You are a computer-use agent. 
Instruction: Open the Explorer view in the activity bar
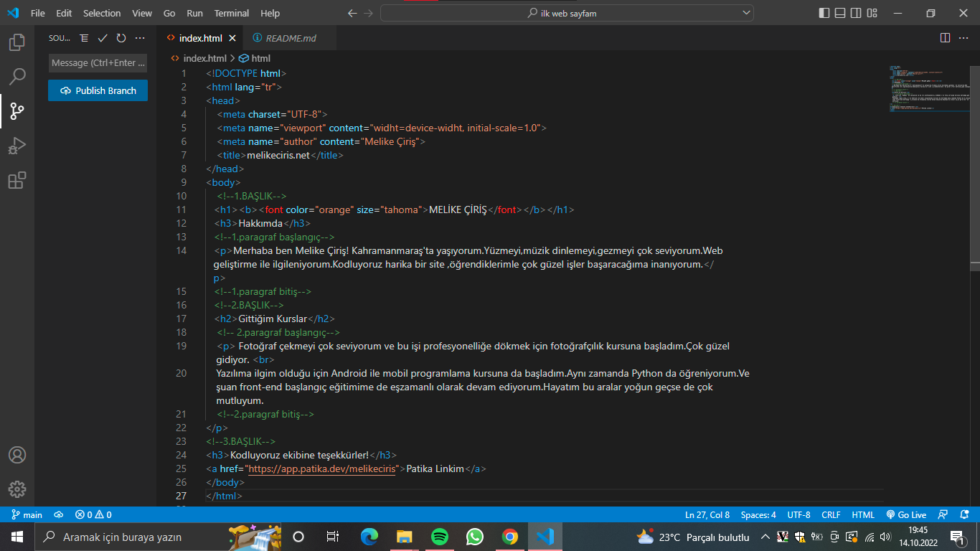16,43
